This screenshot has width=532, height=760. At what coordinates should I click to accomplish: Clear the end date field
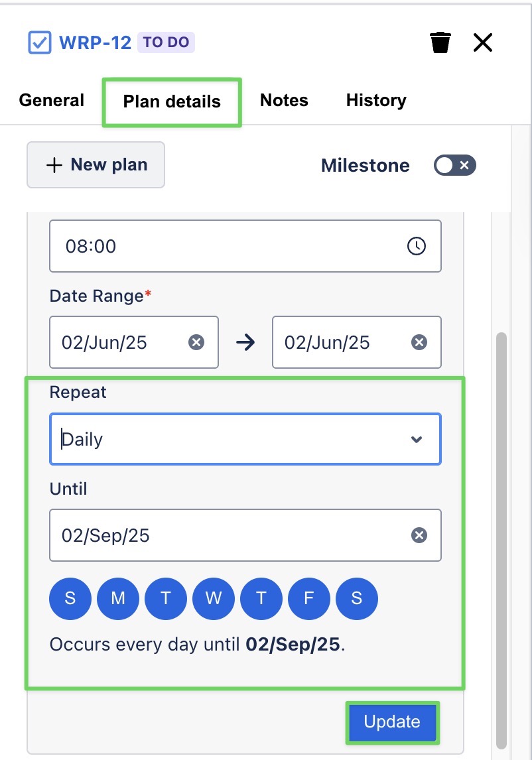(x=419, y=342)
